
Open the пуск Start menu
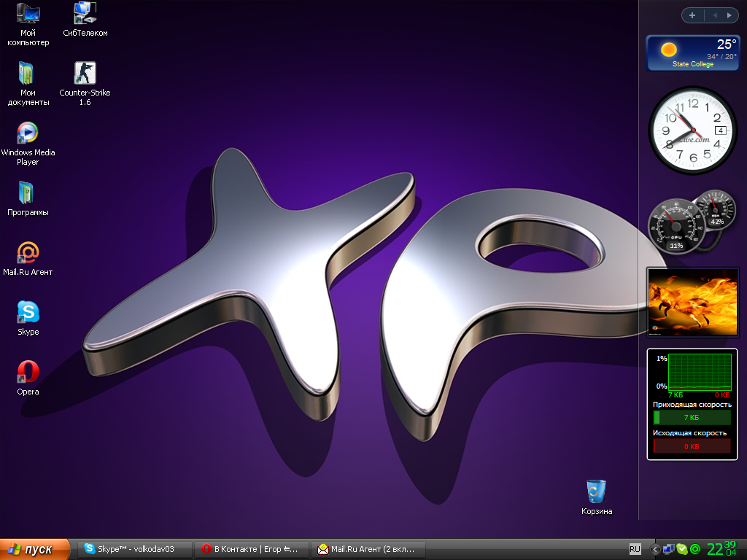35,549
